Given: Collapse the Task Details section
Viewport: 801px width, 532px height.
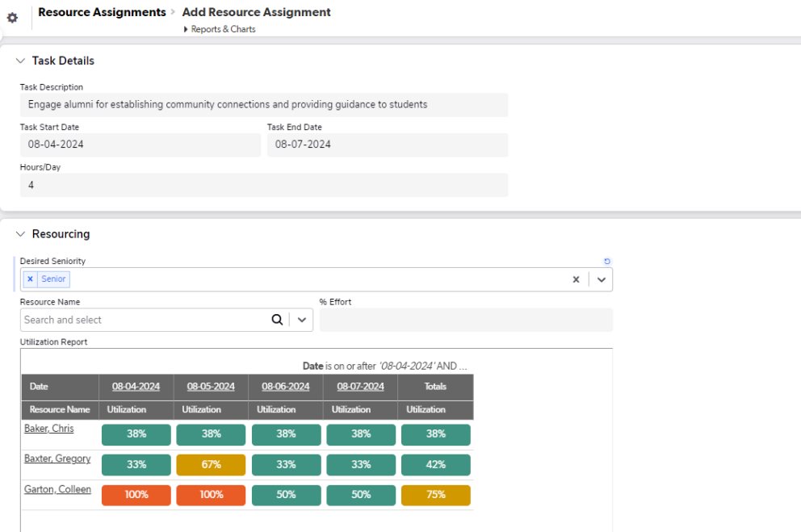Looking at the screenshot, I should pyautogui.click(x=21, y=61).
